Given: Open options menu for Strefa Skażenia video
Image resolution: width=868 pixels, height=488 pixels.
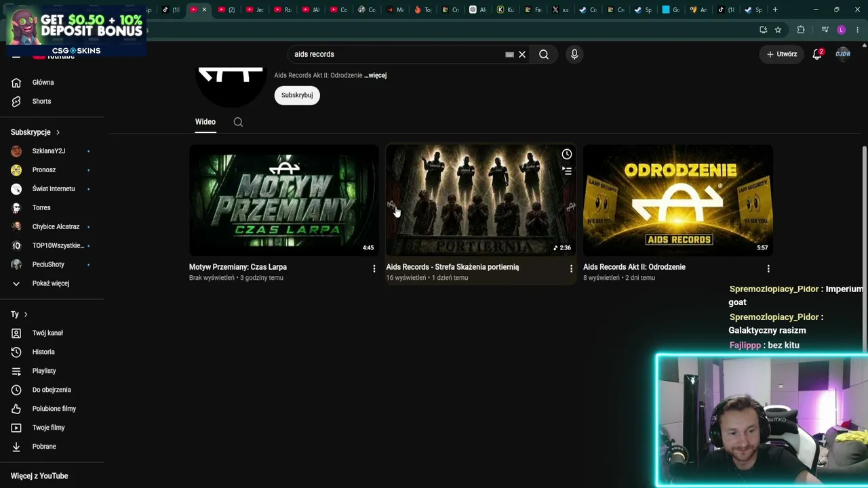Looking at the screenshot, I should pos(571,269).
